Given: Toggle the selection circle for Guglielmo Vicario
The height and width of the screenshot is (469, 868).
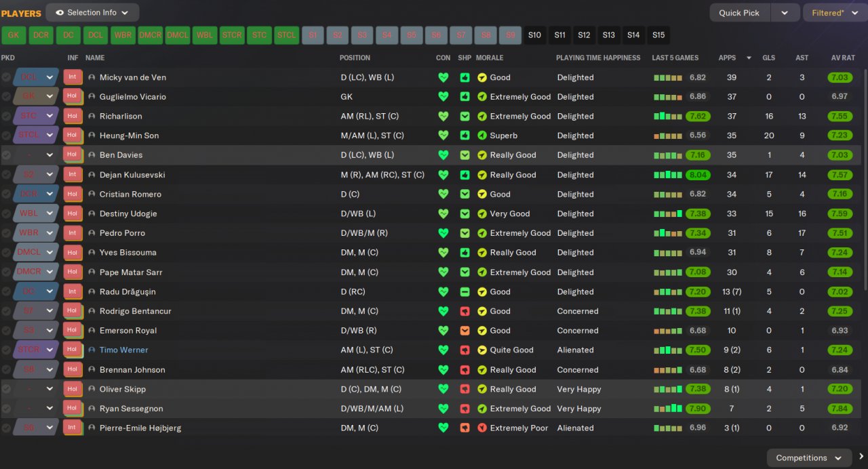Looking at the screenshot, I should 6,97.
